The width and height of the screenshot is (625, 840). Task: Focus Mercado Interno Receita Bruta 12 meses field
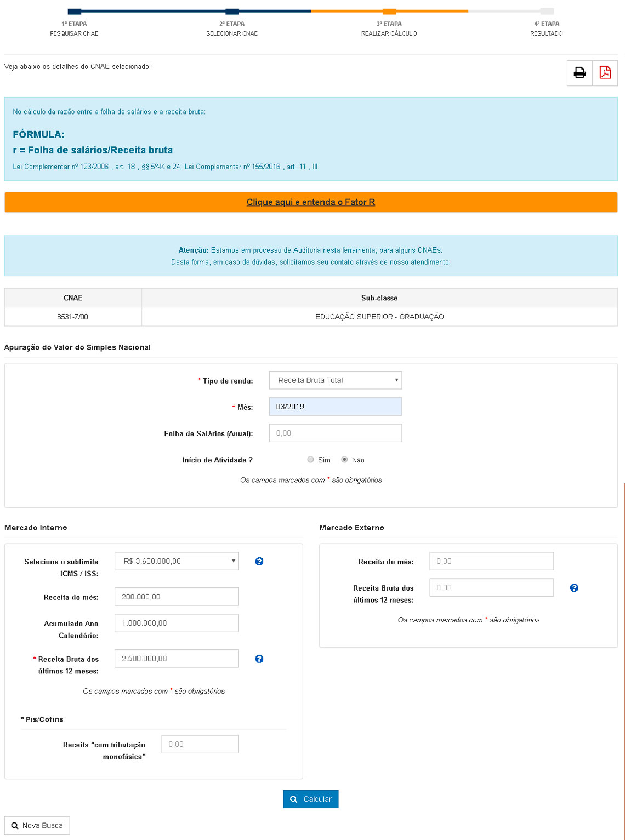click(x=177, y=659)
